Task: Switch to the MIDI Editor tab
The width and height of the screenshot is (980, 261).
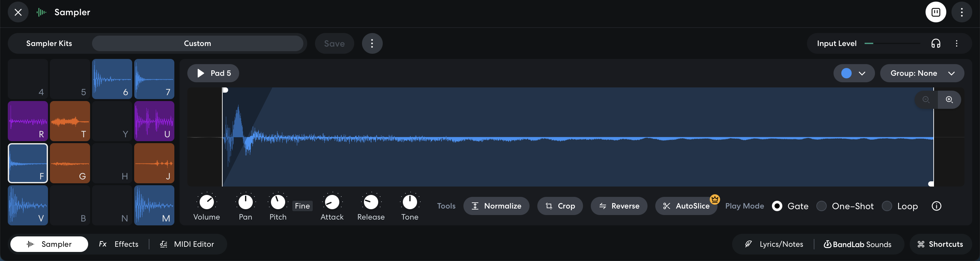Action: (x=187, y=244)
